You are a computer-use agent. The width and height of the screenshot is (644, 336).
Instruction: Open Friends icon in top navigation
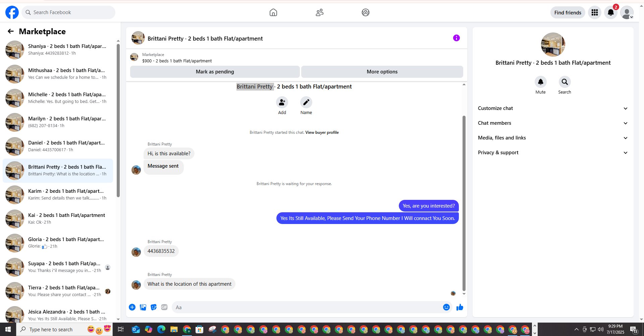tap(320, 12)
